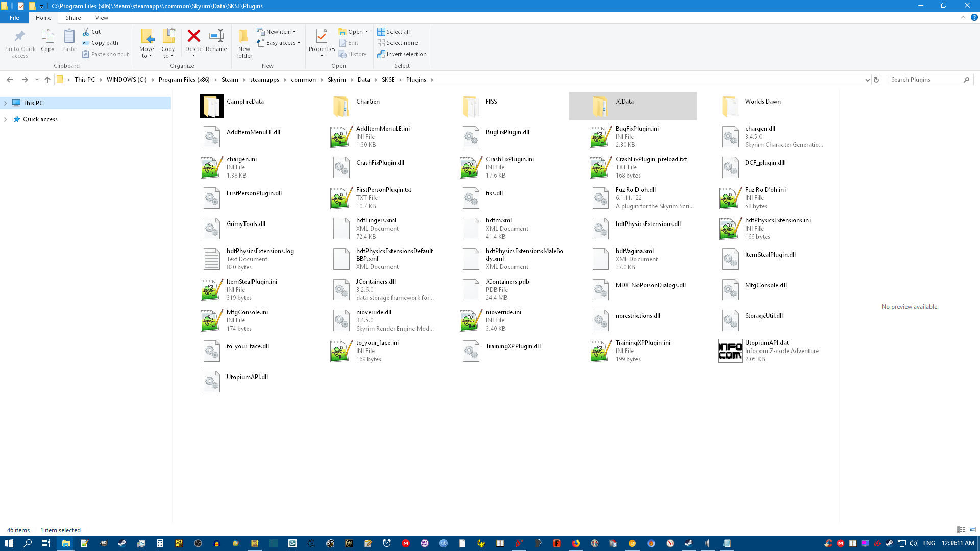Image resolution: width=980 pixels, height=551 pixels.
Task: Expand the Quick access tree node
Action: tap(6, 119)
